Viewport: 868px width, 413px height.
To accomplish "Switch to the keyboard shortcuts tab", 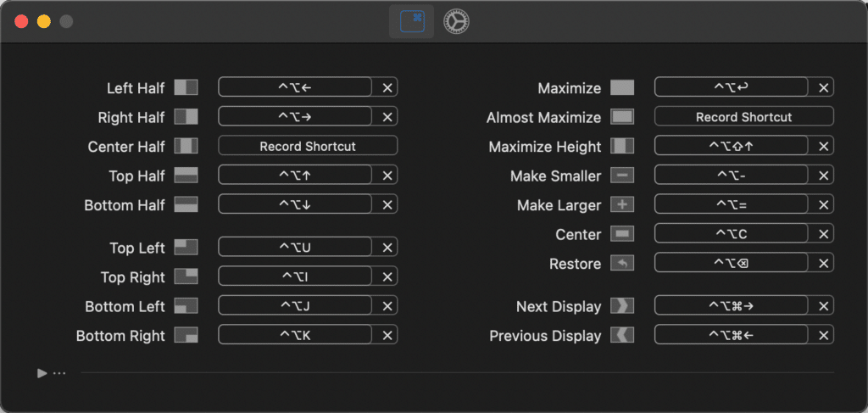I will tap(412, 21).
